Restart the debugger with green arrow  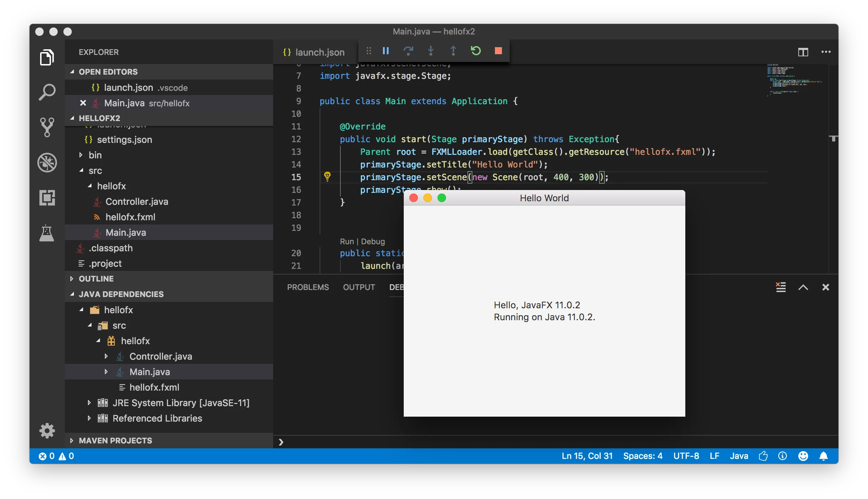[476, 51]
